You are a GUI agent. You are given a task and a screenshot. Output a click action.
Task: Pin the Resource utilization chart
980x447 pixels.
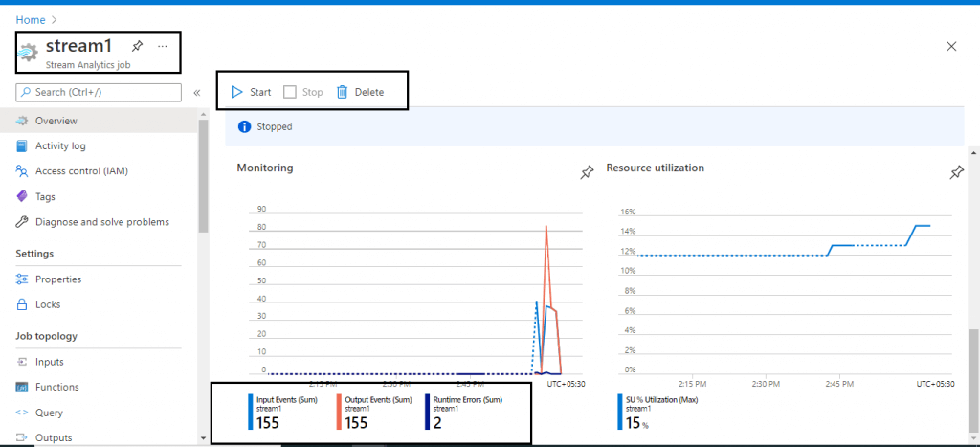(955, 172)
